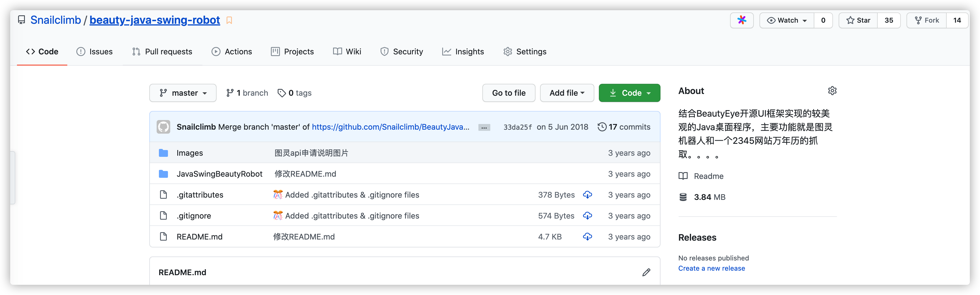Click the file icon of README.md row
980x295 pixels.
(x=164, y=237)
